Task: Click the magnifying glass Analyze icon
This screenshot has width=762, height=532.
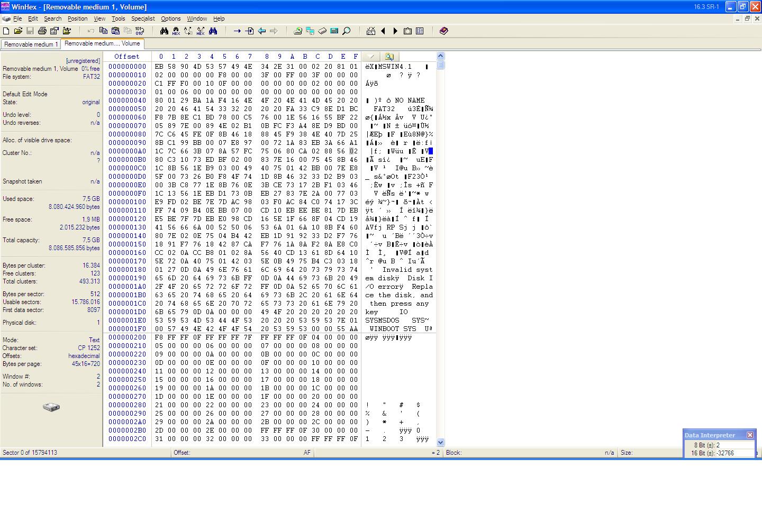Action: [x=347, y=31]
